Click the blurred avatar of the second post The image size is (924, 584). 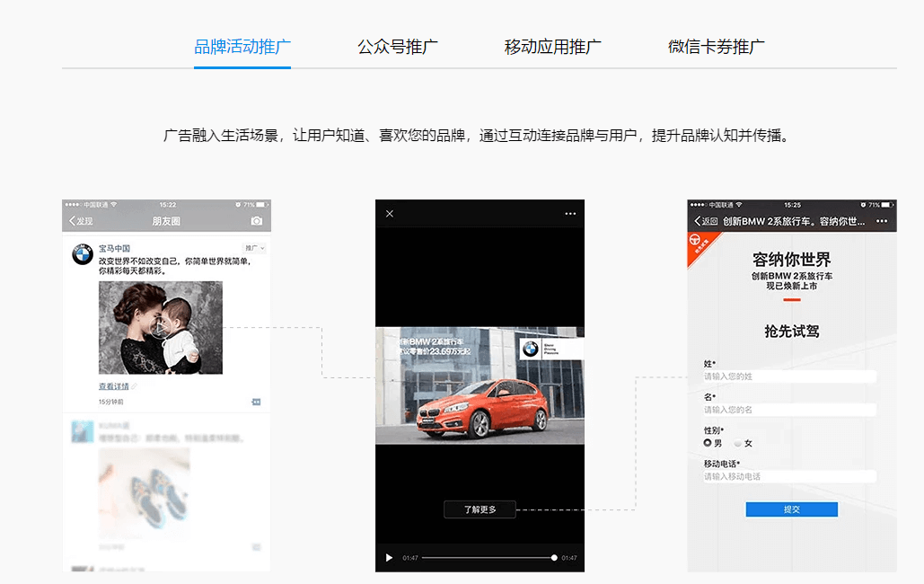pos(83,431)
